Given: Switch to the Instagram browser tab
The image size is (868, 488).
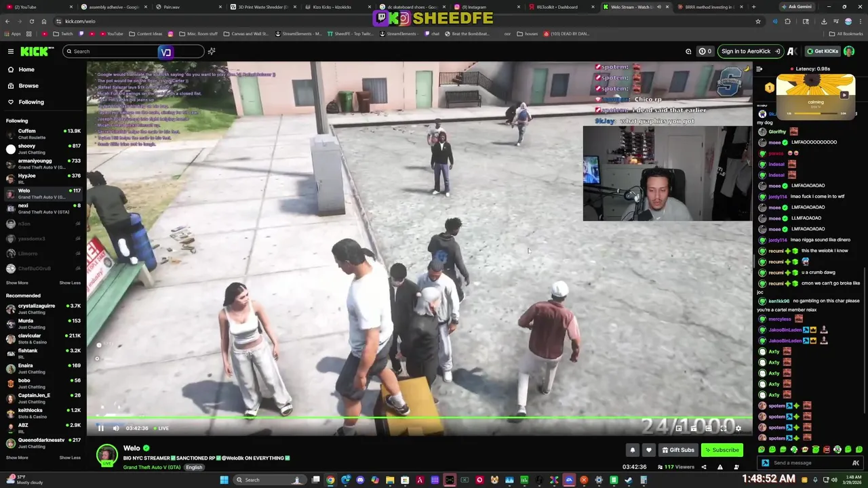Looking at the screenshot, I should click(x=486, y=7).
